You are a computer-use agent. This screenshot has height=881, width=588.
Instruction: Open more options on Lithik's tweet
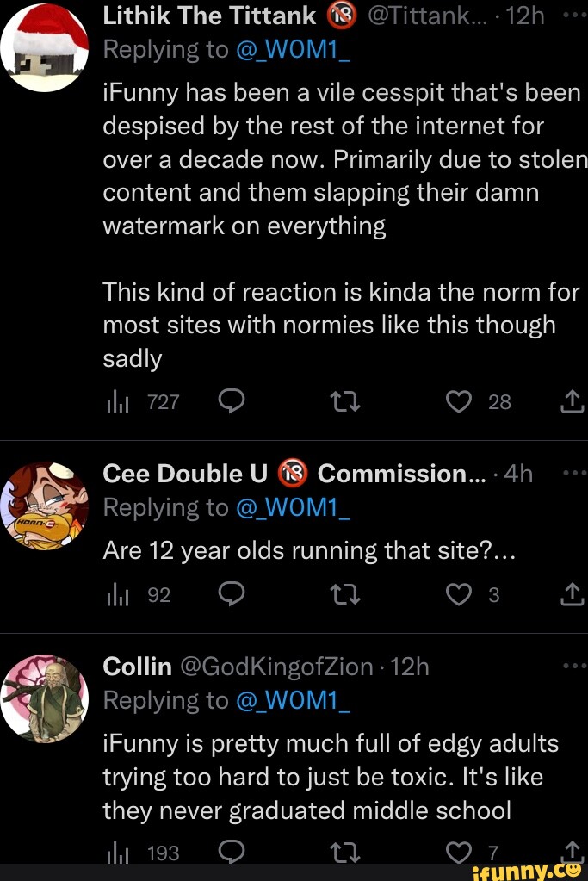[574, 13]
